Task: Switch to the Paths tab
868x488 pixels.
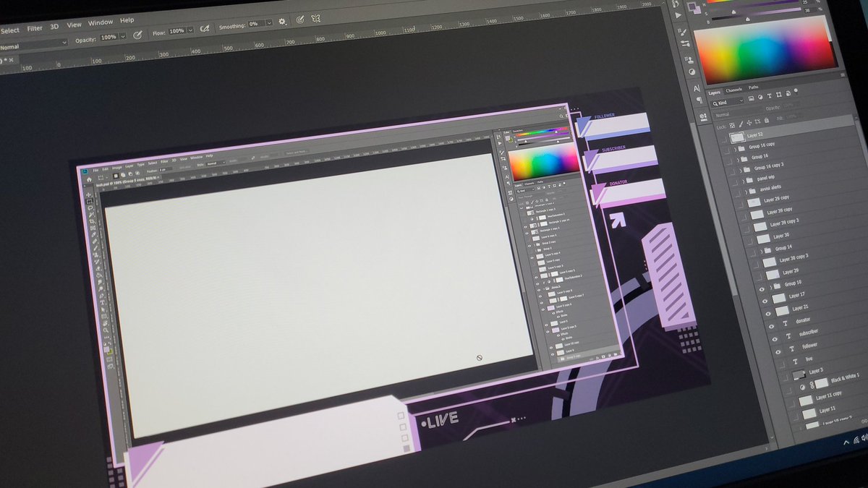Action: 753,87
